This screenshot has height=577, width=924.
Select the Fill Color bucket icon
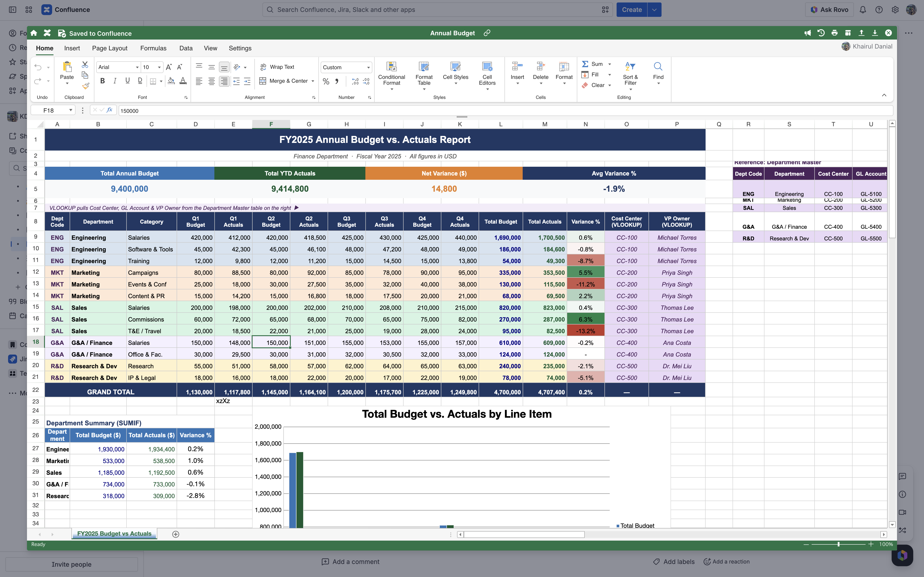coord(171,81)
